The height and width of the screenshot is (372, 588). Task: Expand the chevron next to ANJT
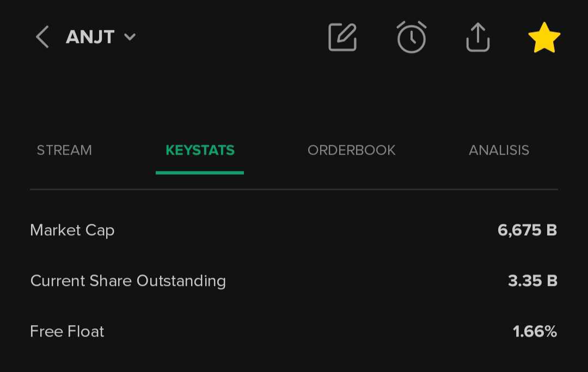coord(130,38)
